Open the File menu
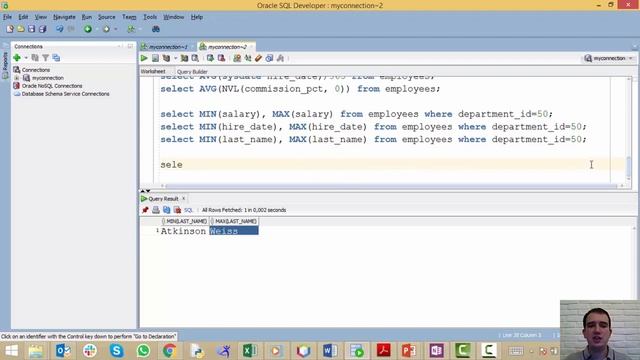This screenshot has height=360, width=640. pyautogui.click(x=7, y=17)
